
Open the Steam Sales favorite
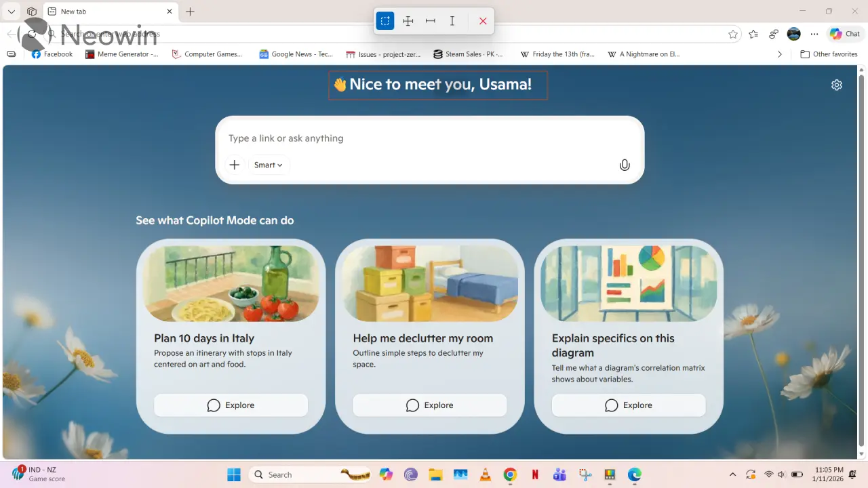point(469,54)
